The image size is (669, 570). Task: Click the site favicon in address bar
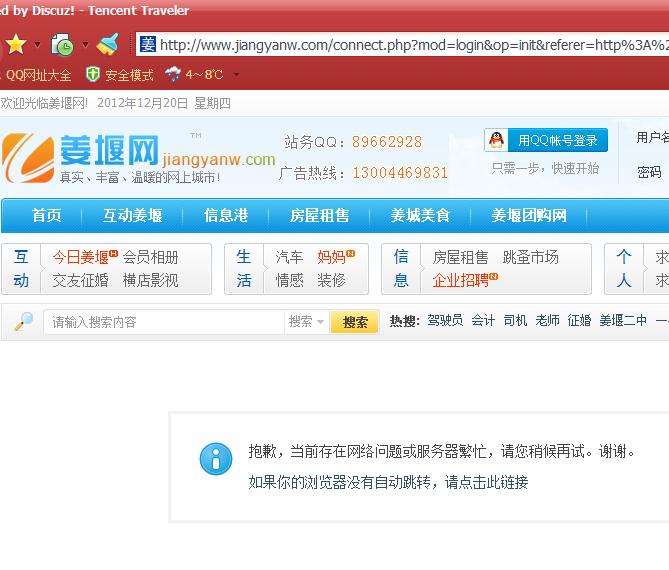148,44
